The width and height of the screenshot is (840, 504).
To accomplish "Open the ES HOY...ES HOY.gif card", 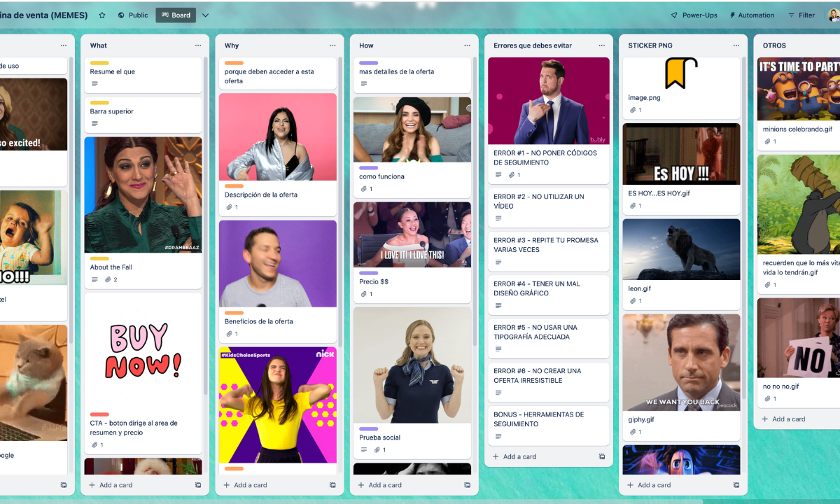I will click(681, 169).
